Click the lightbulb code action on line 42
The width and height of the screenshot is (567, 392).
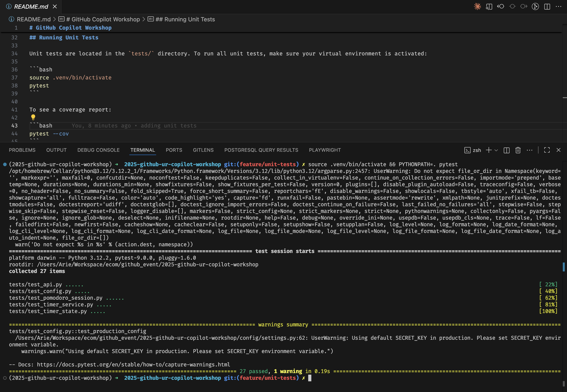point(33,117)
